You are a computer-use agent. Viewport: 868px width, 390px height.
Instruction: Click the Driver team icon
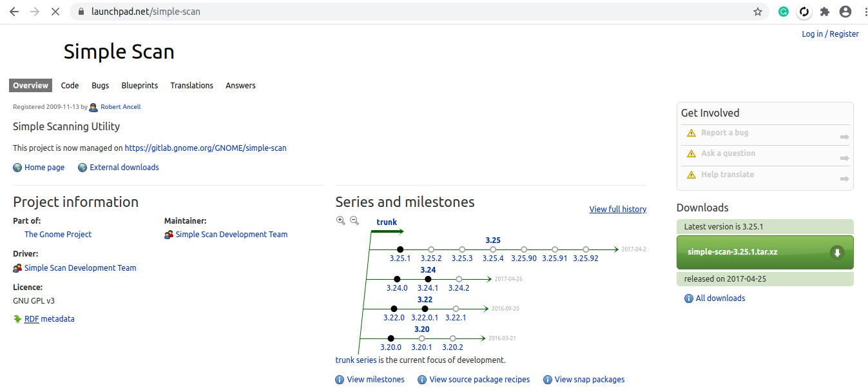[17, 268]
